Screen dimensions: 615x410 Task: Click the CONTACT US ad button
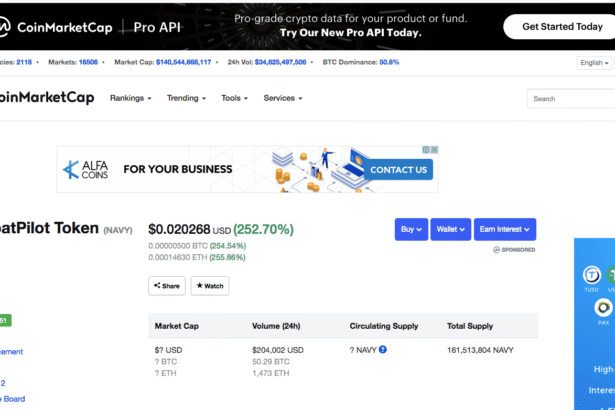coord(398,170)
